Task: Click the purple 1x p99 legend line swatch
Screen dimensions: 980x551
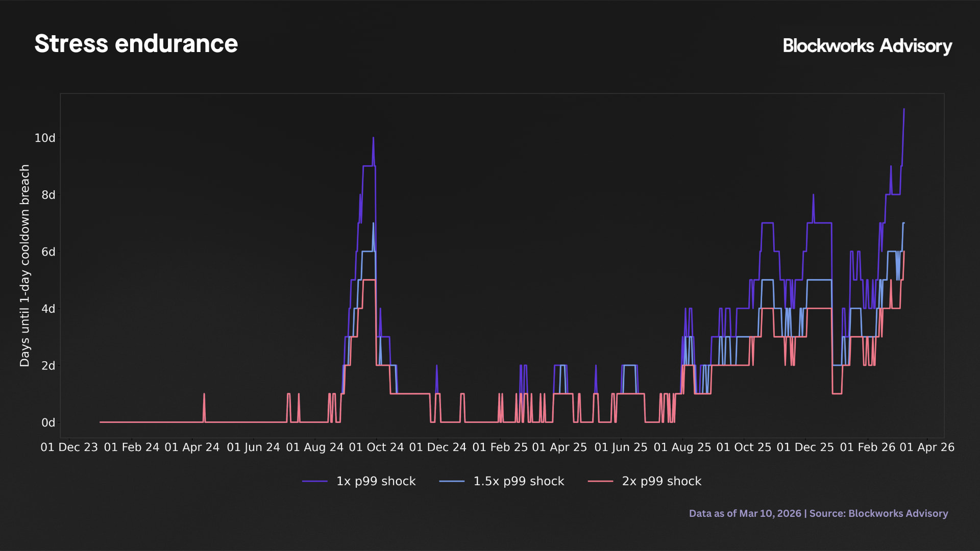Action: (x=314, y=481)
